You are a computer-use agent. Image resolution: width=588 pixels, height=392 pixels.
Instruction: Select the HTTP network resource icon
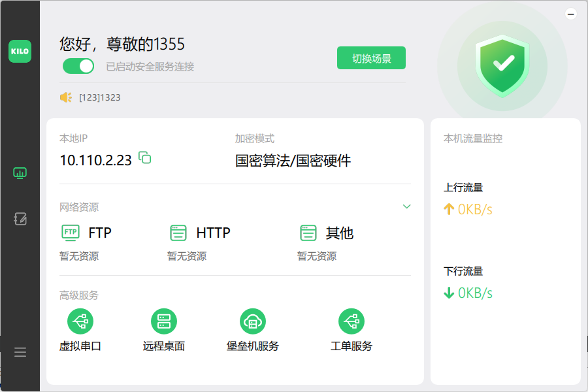click(177, 232)
